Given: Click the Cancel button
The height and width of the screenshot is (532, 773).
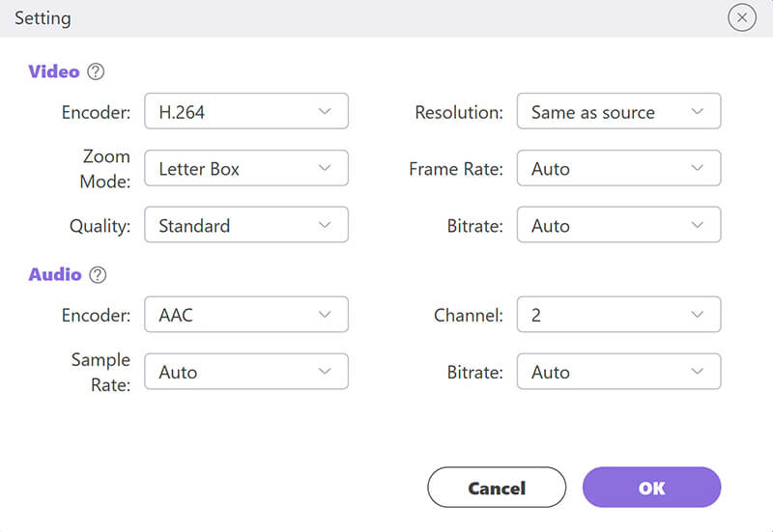Looking at the screenshot, I should (x=497, y=488).
